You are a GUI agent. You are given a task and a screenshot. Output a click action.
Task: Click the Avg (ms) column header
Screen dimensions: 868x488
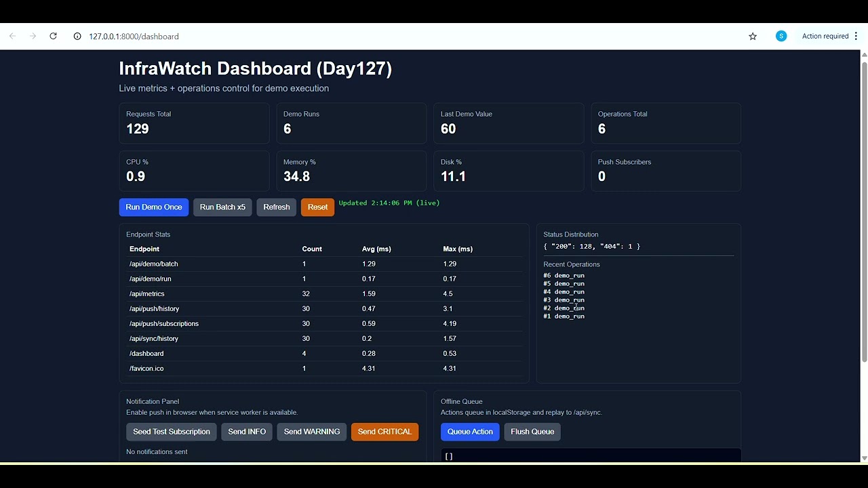tap(378, 249)
